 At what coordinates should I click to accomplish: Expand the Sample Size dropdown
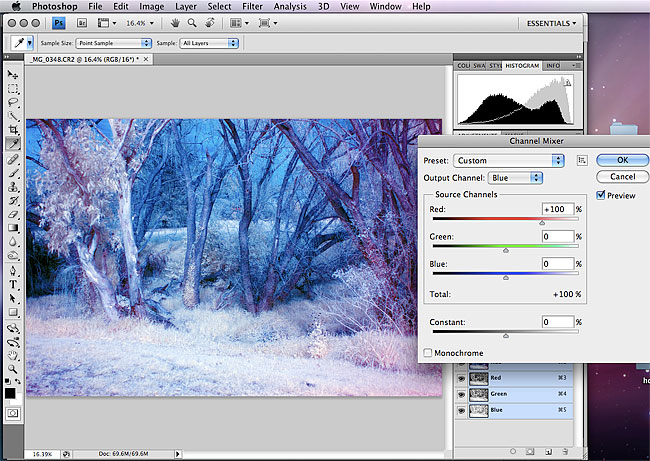pos(112,43)
